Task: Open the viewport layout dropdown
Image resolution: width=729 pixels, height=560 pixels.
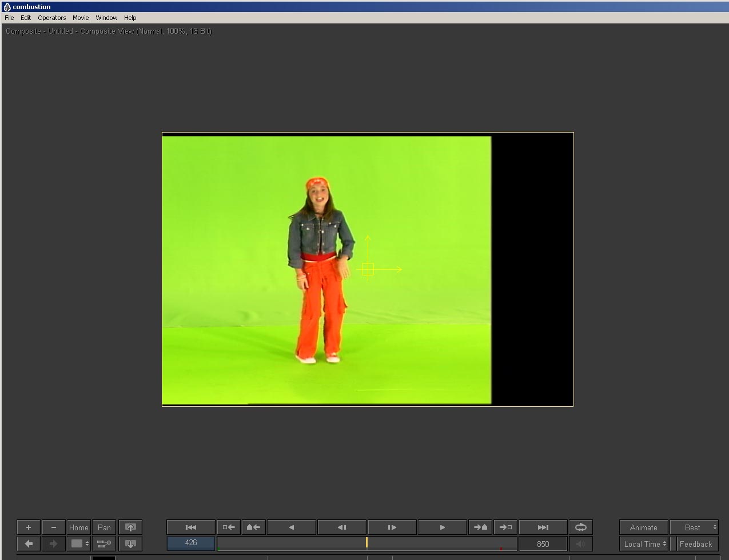Action: tap(79, 543)
